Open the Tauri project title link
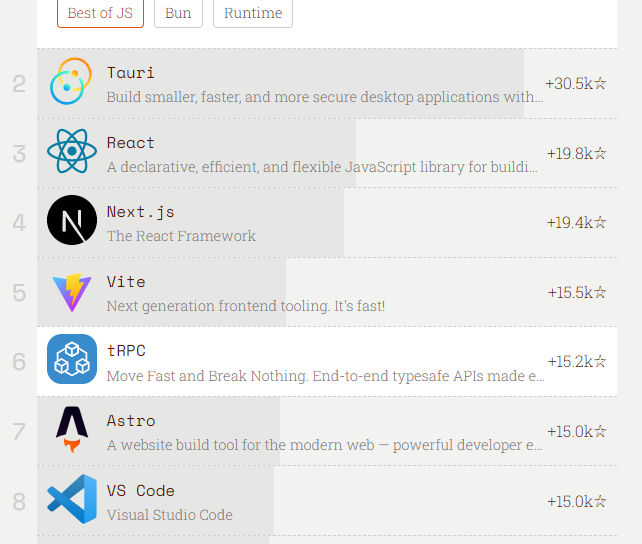 [x=130, y=73]
